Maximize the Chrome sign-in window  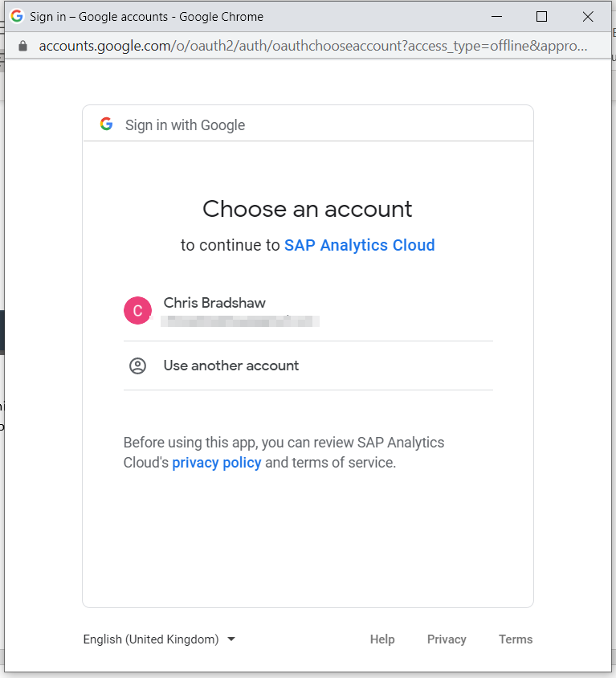541,16
